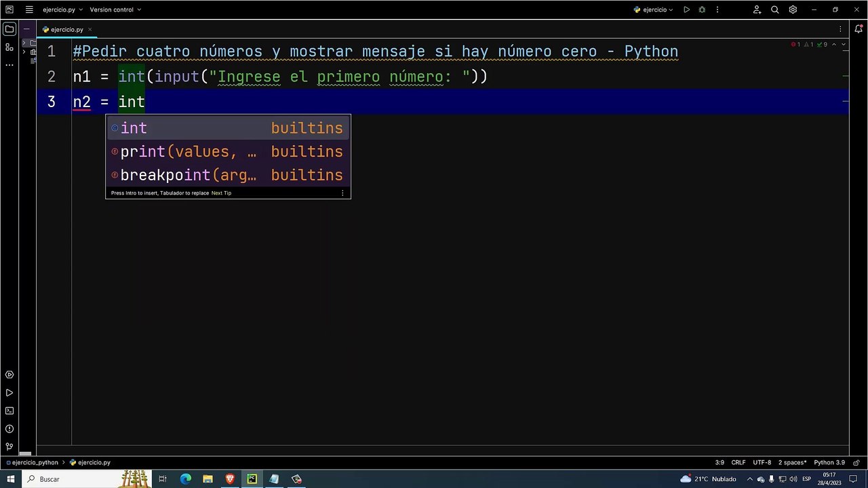Open the Git version control tool window
Screen dimensions: 868x488
coord(9,447)
